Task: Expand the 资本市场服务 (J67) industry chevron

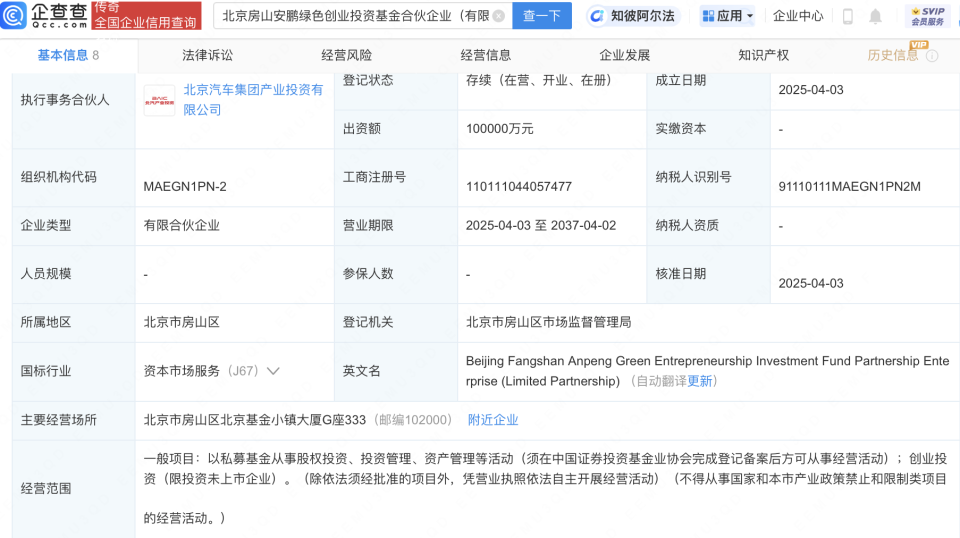Action: [273, 371]
